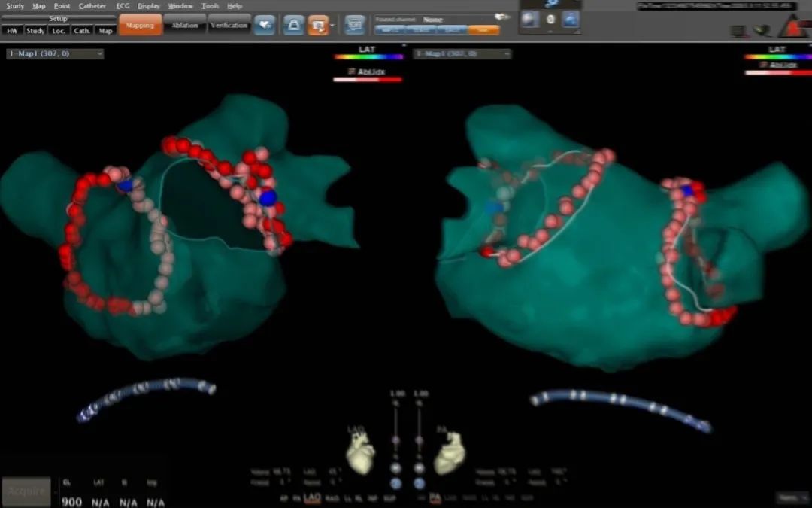
Task: Open the ECG menu
Action: click(122, 6)
